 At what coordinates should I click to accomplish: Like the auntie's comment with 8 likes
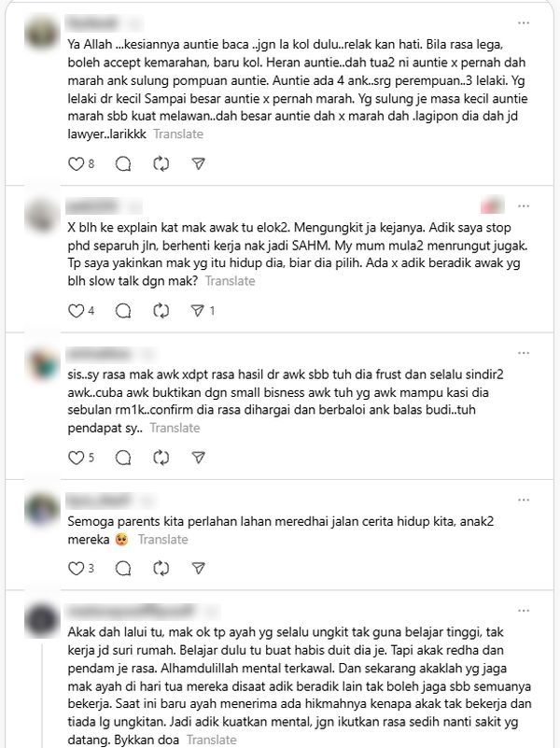pyautogui.click(x=77, y=164)
